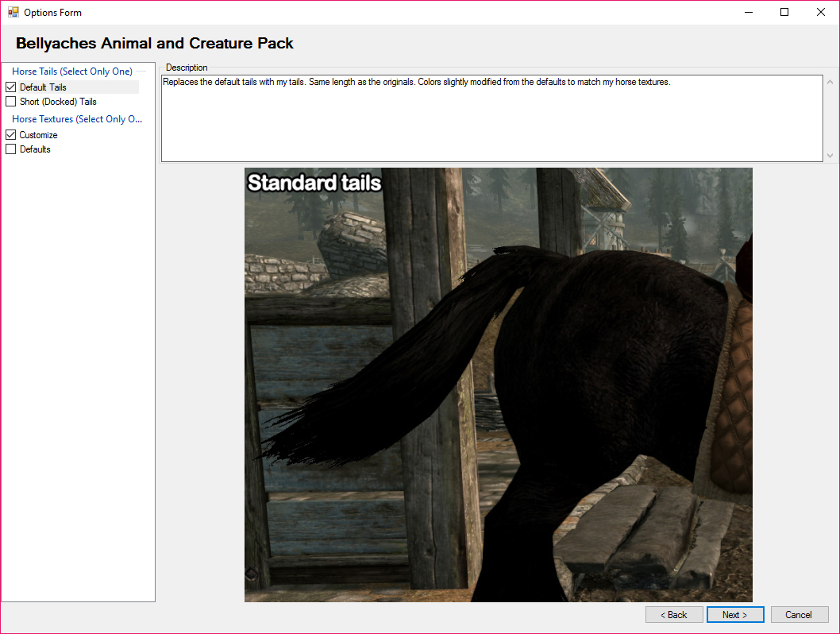This screenshot has height=634, width=840.
Task: Click the Horse Tails (Select Only One) header
Action: click(x=72, y=72)
